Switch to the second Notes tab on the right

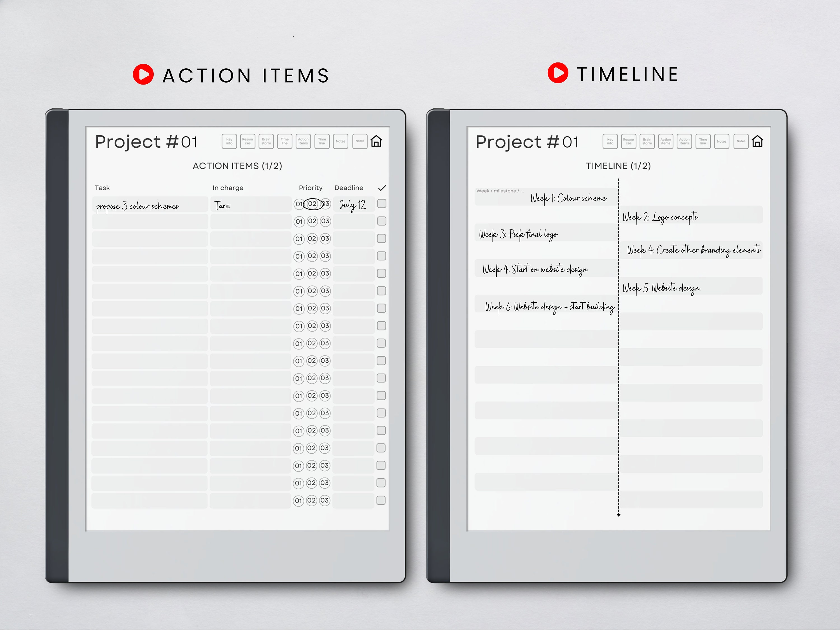tap(741, 141)
